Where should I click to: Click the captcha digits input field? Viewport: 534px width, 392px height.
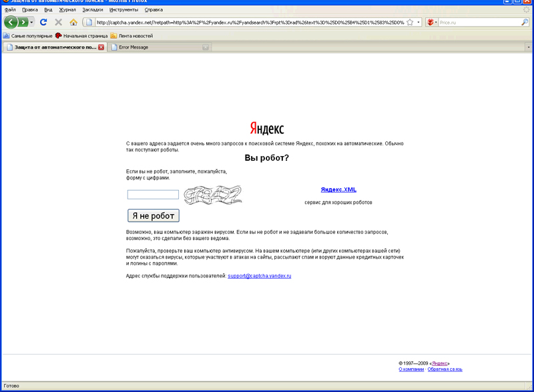153,195
